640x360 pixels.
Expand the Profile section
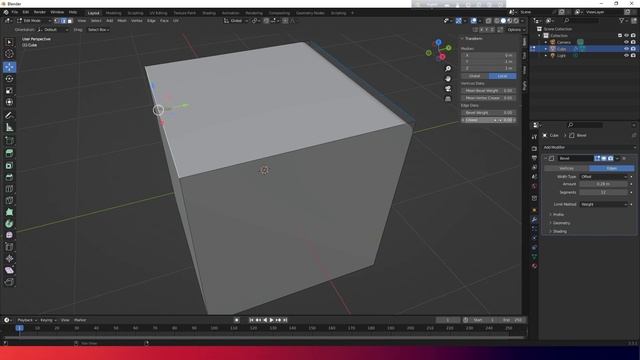coord(558,215)
